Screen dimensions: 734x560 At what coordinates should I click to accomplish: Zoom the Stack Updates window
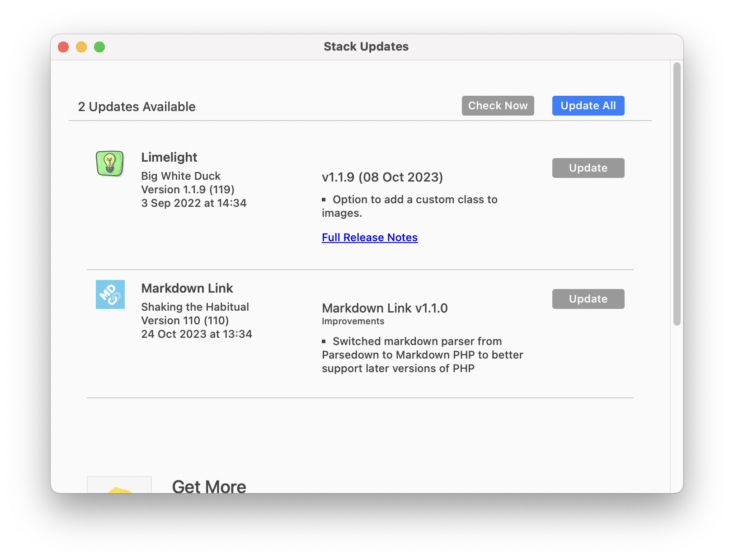pyautogui.click(x=99, y=47)
